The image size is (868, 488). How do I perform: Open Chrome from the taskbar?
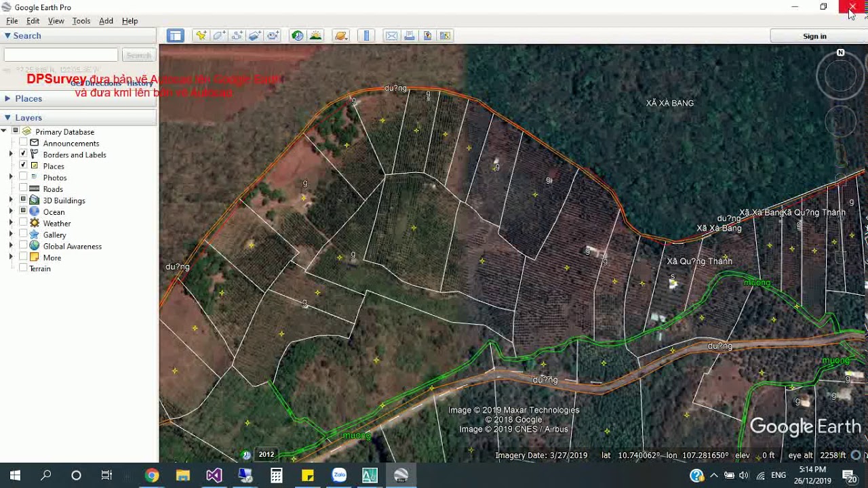tap(152, 475)
